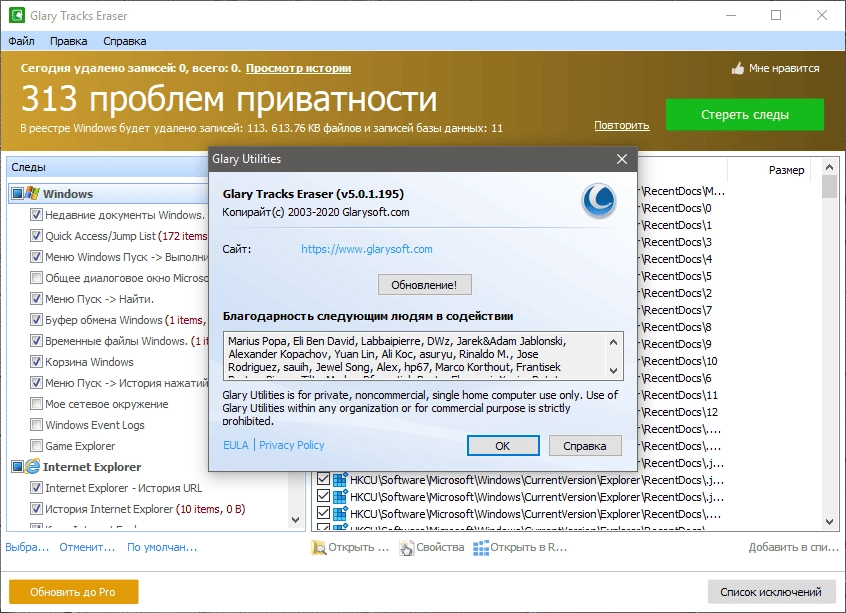Click the credits list scroll-down arrow

coord(613,371)
